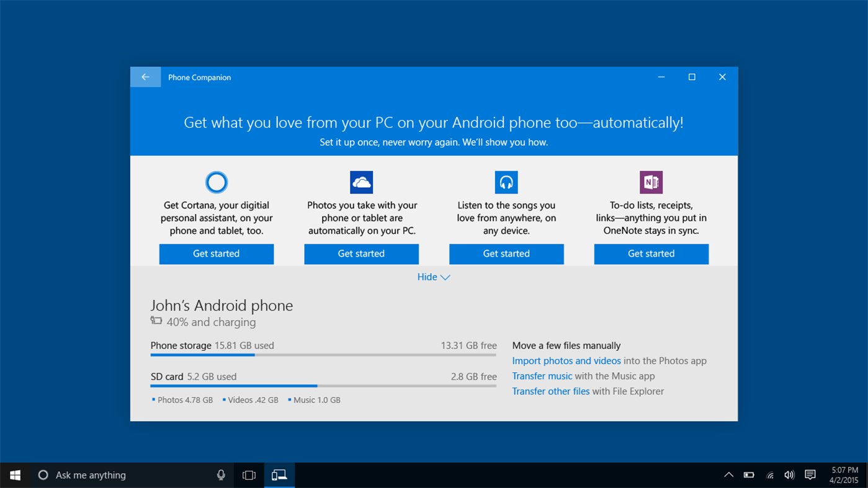Click the Phone storage usage bar
Image resolution: width=868 pixels, height=488 pixels.
(x=323, y=355)
